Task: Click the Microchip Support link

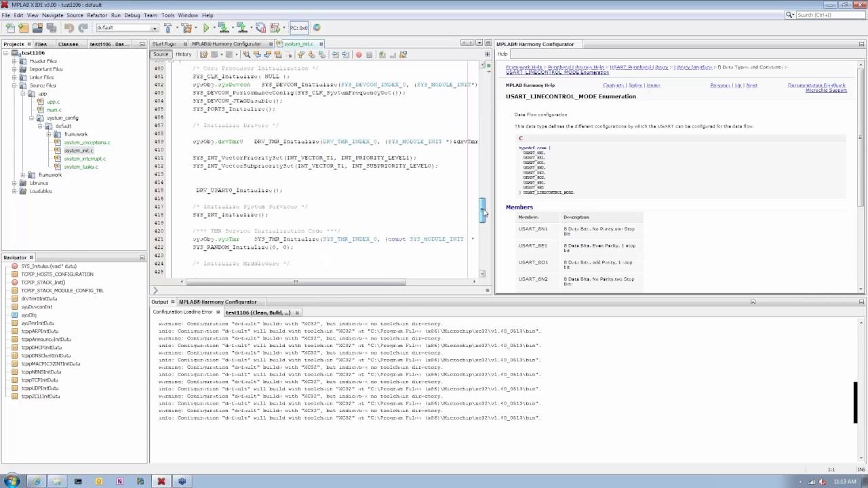Action: [x=826, y=90]
